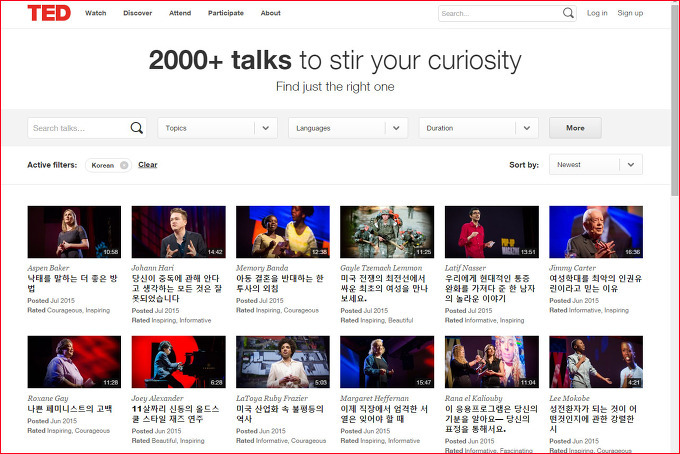Open the Discover menu

tap(137, 13)
